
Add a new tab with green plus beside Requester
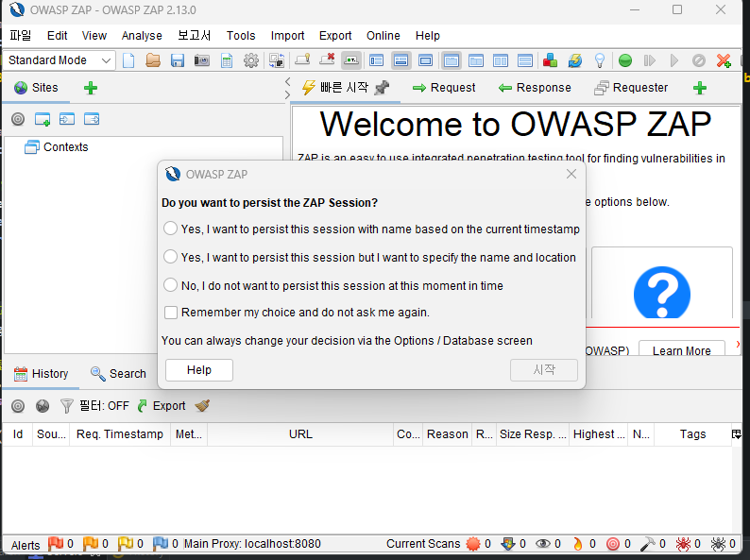(700, 88)
